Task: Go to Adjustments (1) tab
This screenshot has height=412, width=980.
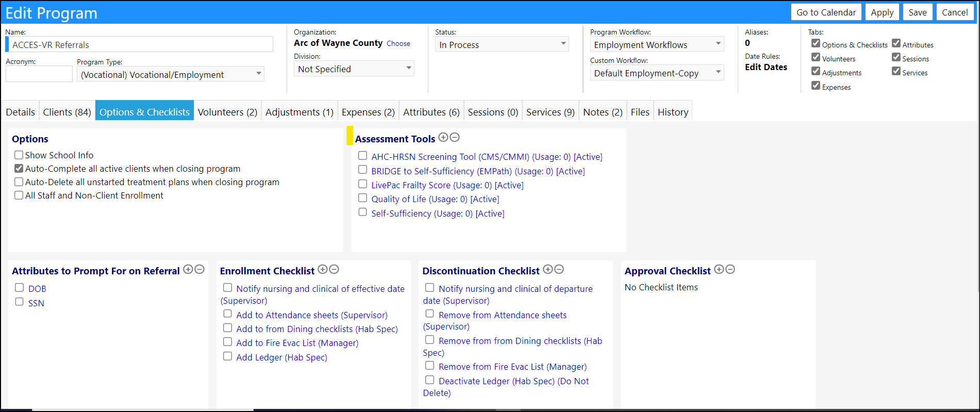Action: [300, 112]
